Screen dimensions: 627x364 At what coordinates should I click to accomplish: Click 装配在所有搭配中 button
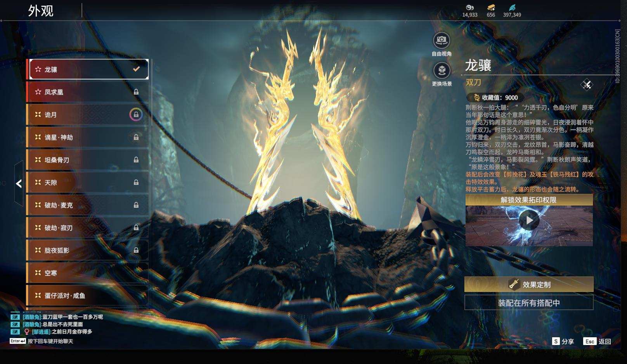tap(529, 303)
